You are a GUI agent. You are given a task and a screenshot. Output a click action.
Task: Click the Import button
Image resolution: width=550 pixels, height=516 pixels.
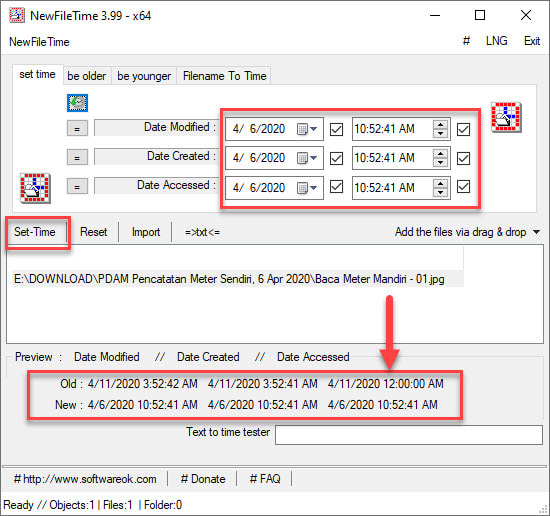146,232
